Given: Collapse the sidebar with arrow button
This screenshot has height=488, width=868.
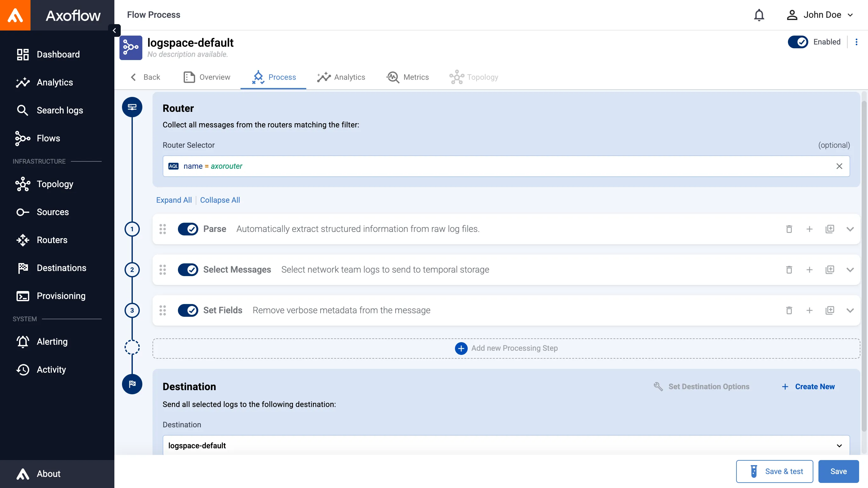Looking at the screenshot, I should click(114, 30).
